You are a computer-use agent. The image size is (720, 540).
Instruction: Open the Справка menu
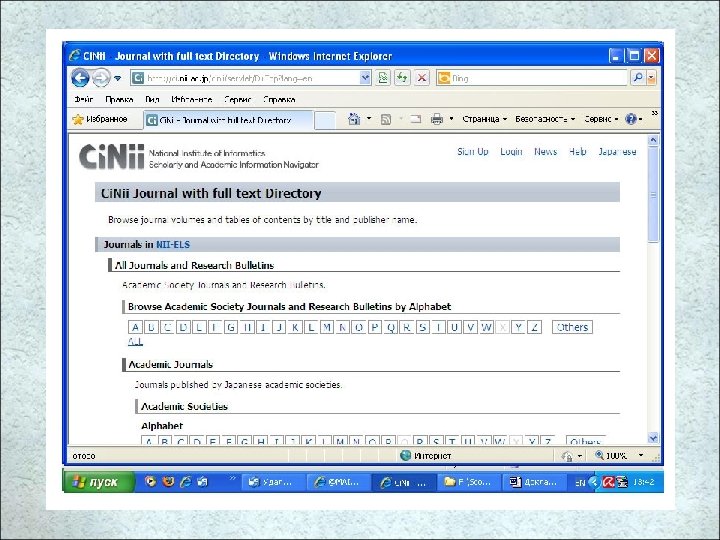point(279,99)
